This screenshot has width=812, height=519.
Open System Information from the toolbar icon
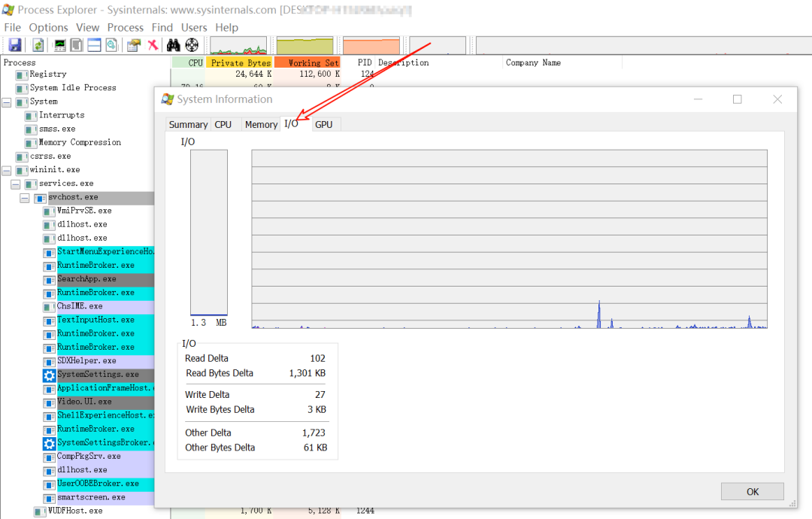60,45
